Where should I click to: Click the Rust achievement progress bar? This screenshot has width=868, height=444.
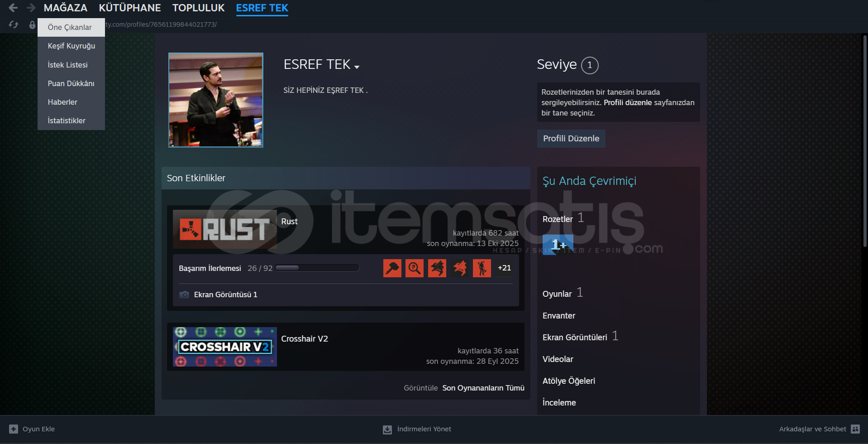click(x=317, y=268)
